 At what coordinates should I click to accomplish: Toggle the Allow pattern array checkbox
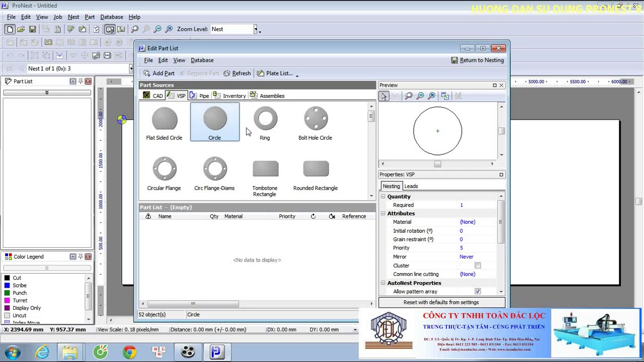[x=477, y=292]
